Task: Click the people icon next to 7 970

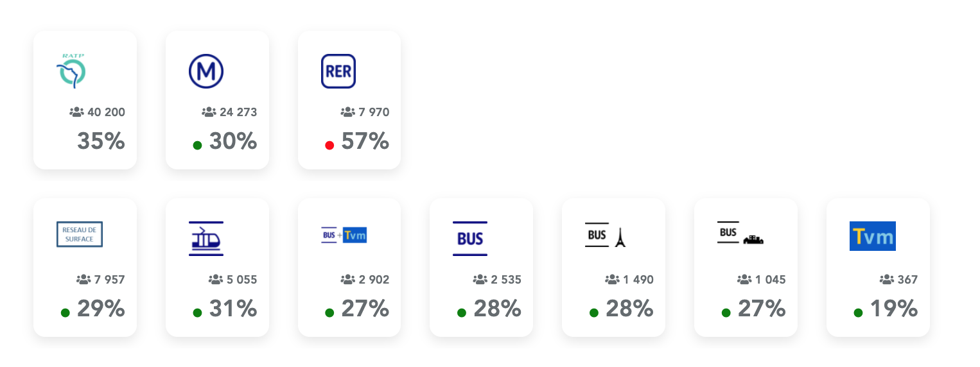Action: tap(348, 112)
